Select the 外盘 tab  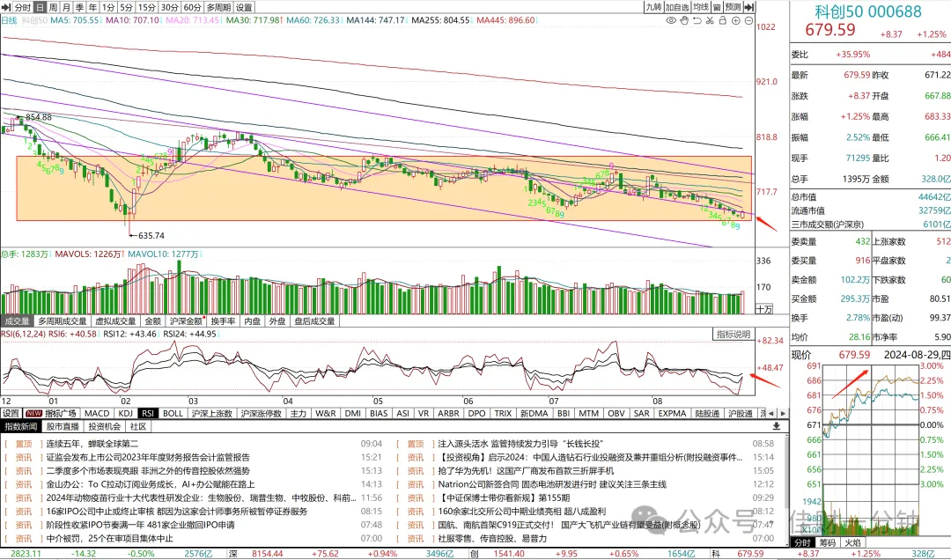coord(277,321)
